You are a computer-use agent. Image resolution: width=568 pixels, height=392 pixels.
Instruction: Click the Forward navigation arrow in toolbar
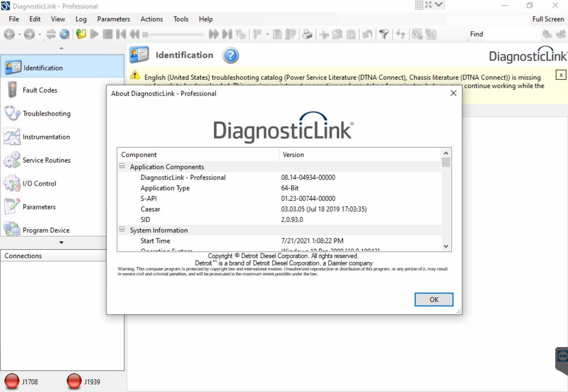tap(29, 34)
